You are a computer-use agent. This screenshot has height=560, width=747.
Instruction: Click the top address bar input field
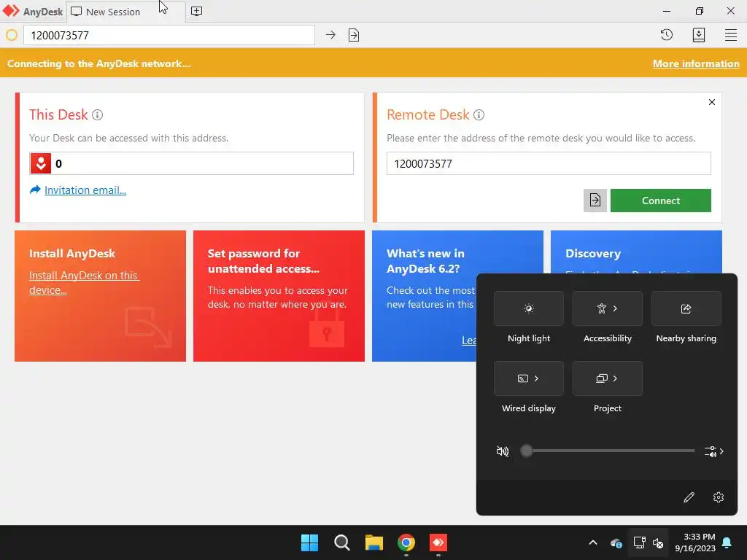pos(169,35)
